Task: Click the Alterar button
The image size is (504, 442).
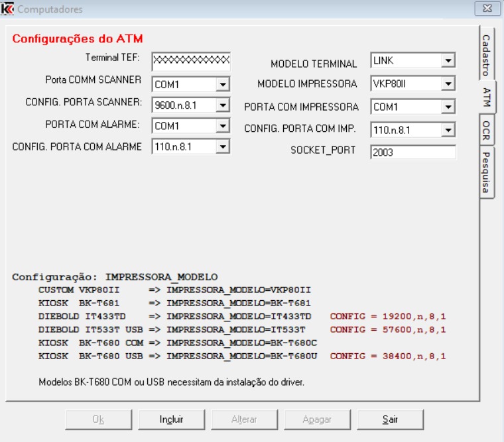Action: [x=244, y=419]
